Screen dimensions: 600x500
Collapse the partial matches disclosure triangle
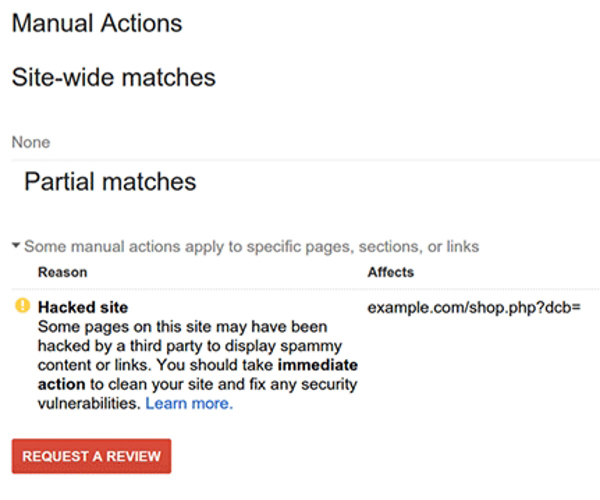[16, 245]
